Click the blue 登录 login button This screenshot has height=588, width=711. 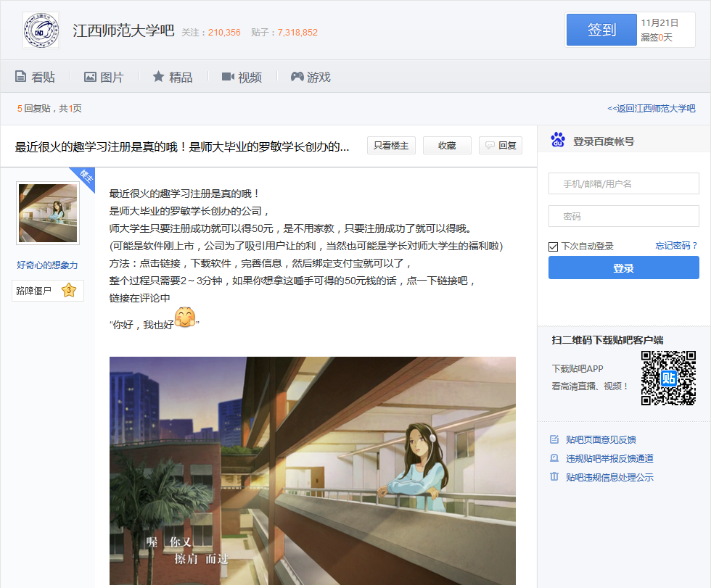(623, 268)
